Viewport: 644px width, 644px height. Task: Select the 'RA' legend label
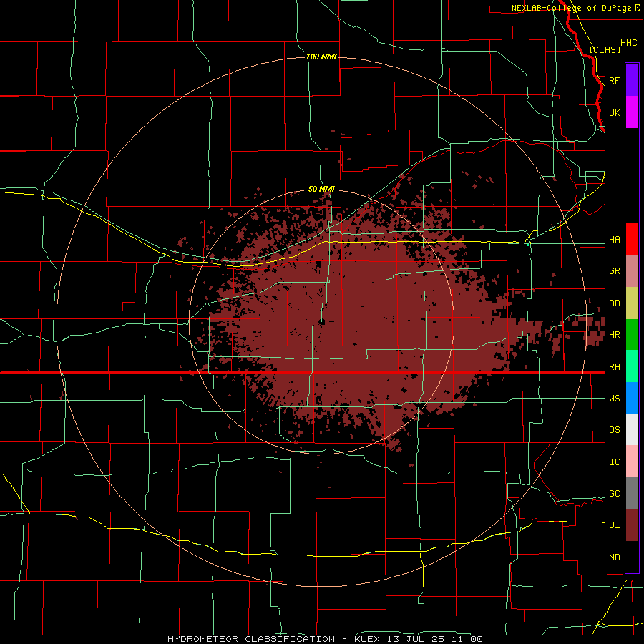tap(614, 367)
